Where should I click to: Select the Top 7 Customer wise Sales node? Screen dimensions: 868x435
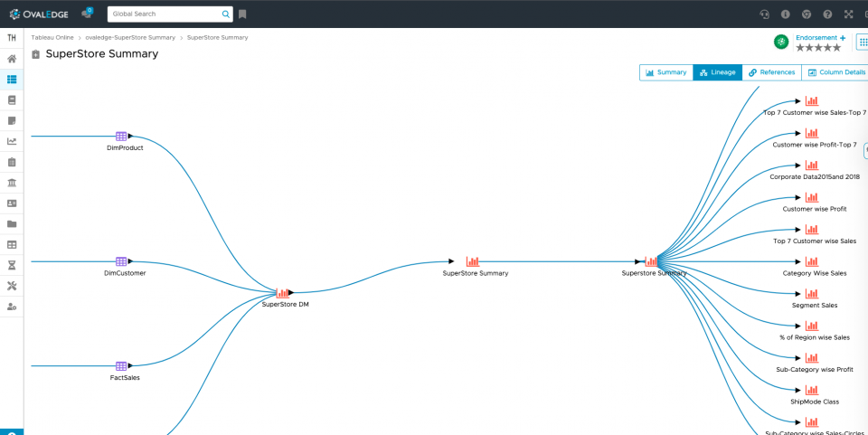click(x=812, y=229)
